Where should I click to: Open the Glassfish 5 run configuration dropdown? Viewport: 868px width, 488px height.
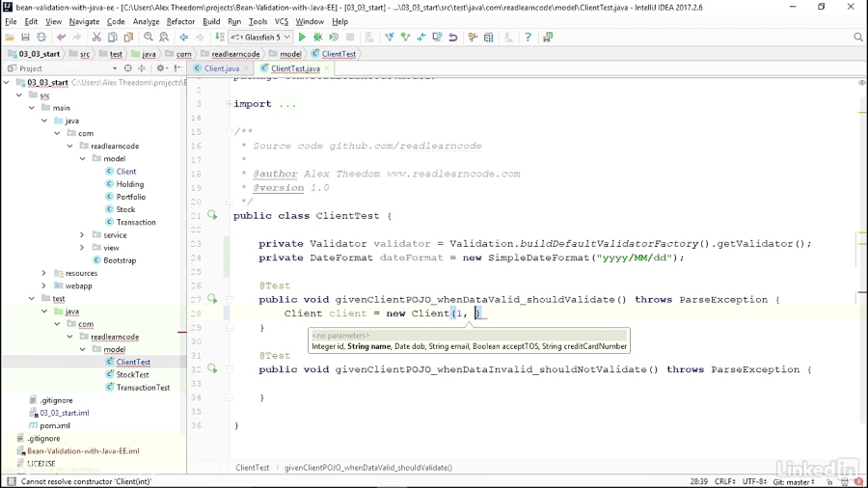pyautogui.click(x=260, y=38)
